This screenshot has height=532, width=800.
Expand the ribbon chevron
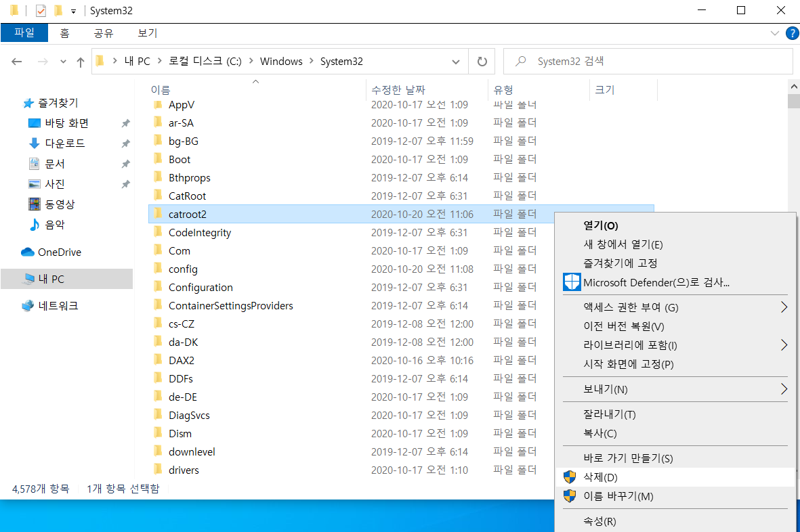click(774, 34)
